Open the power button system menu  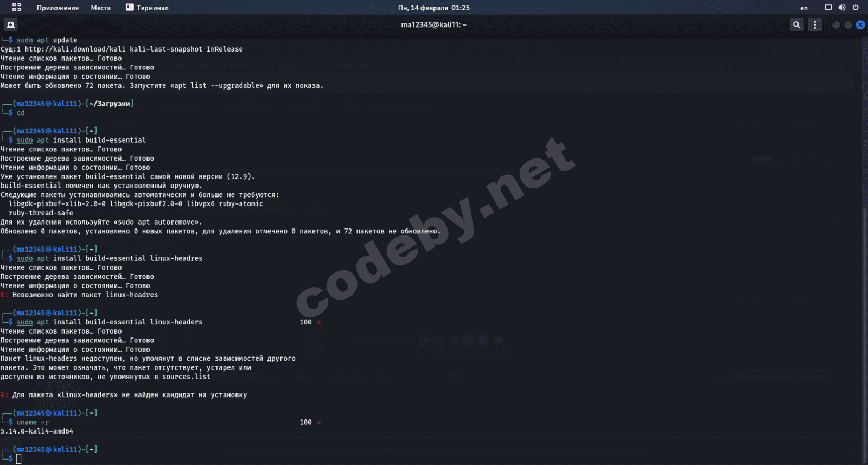(856, 8)
